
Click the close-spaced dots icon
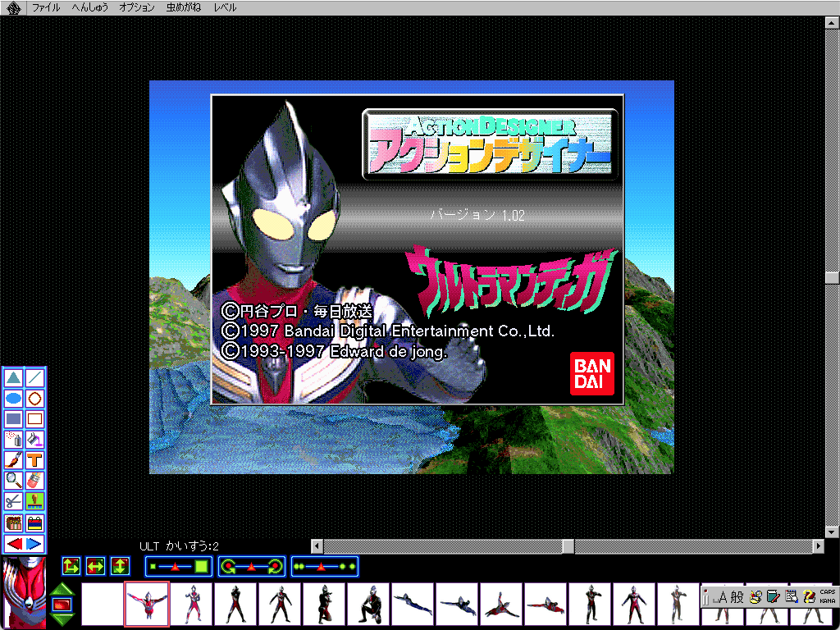pos(299,566)
